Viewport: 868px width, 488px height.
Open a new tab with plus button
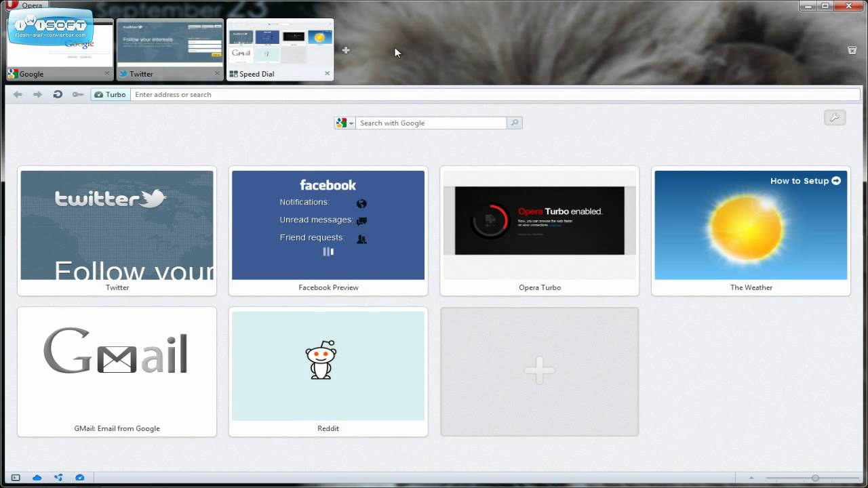(346, 50)
